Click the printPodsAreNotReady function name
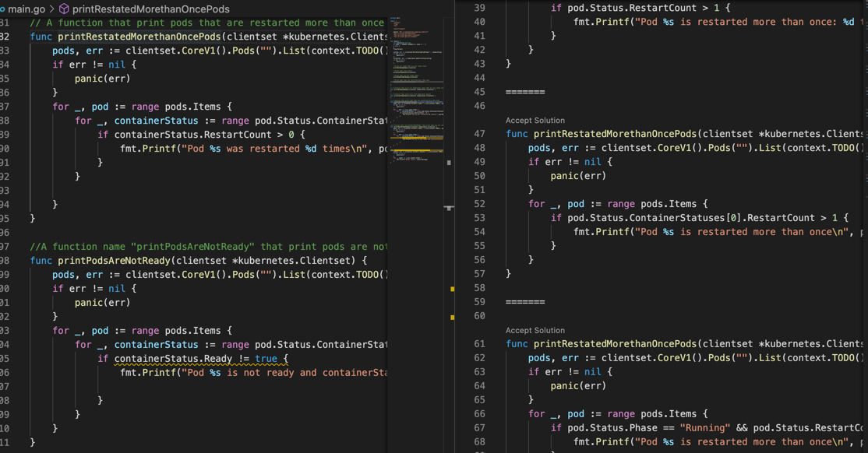 (114, 261)
